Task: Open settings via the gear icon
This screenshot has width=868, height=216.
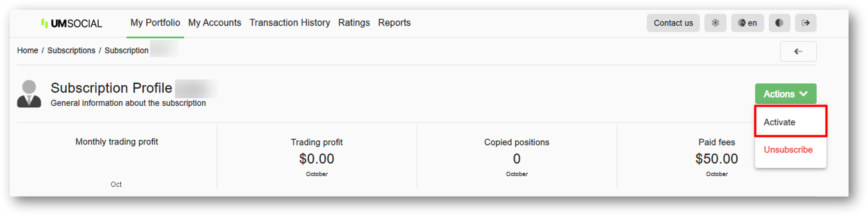Action: 715,23
